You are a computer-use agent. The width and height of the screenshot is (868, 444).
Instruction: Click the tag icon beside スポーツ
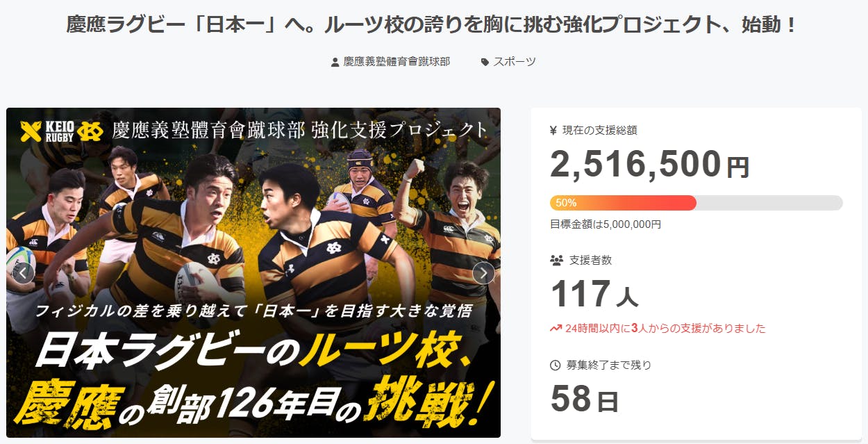(485, 62)
